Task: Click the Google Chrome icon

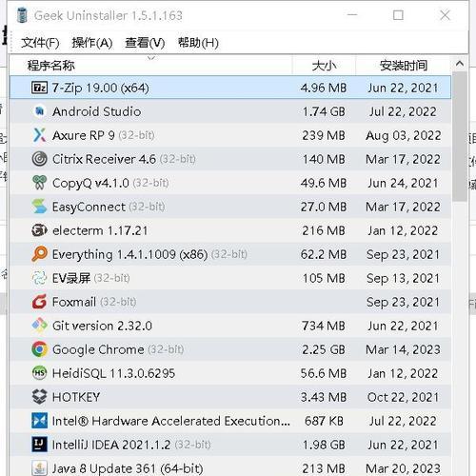Action: 39,349
